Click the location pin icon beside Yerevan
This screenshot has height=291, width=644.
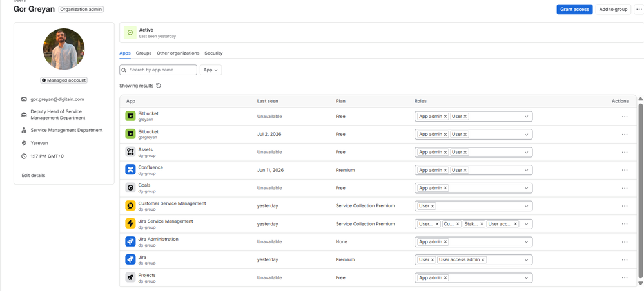(x=24, y=143)
